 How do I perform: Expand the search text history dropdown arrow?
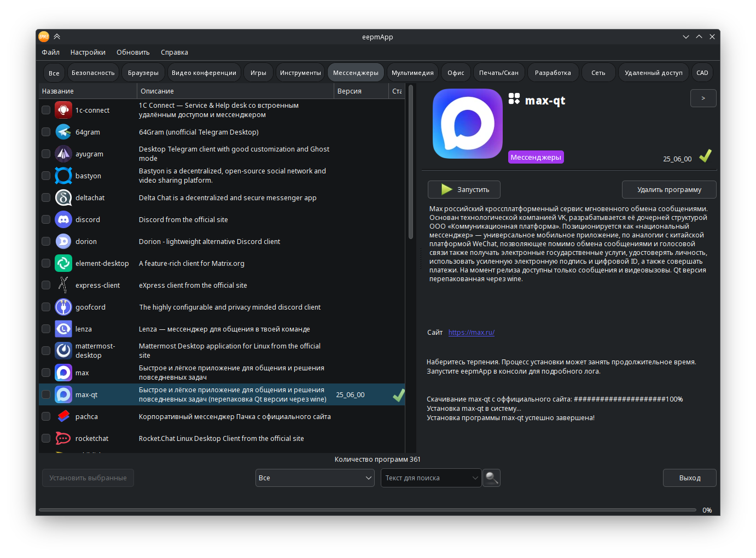(475, 478)
